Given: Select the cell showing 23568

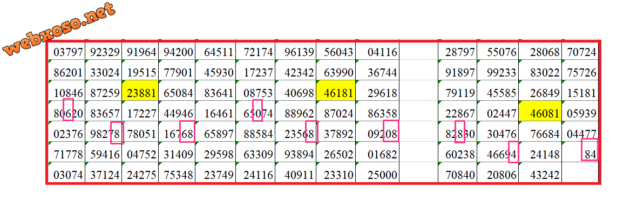Looking at the screenshot, I should [x=296, y=131].
